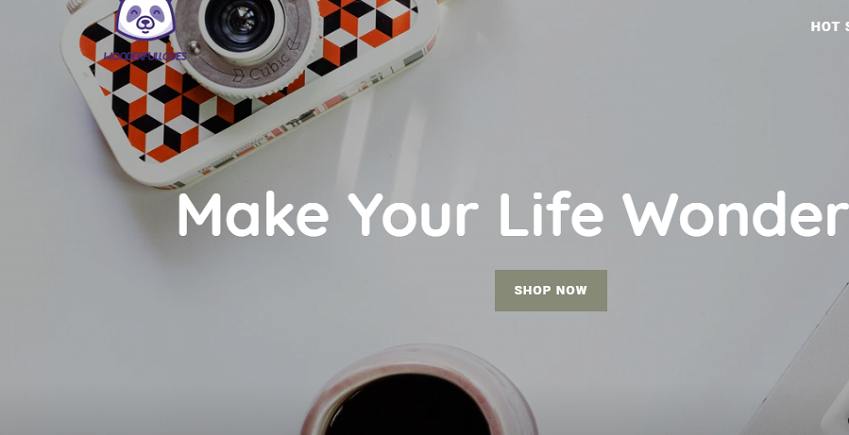
Task: Click the word 'Life' in the hero headline
Action: coord(551,215)
